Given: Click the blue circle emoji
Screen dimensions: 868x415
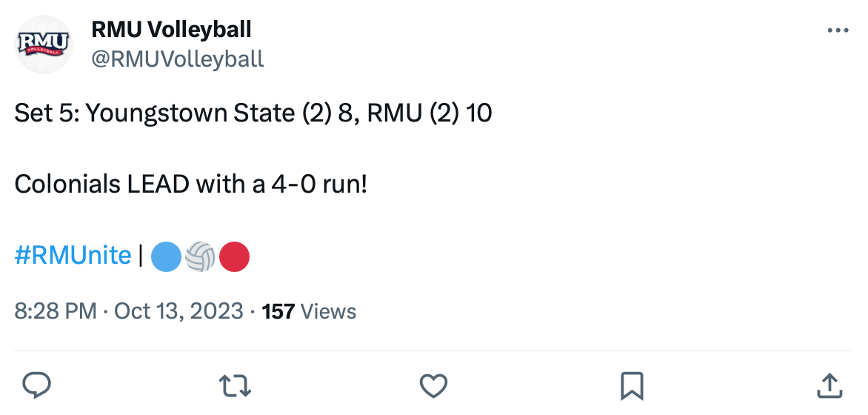Looking at the screenshot, I should coord(166,256).
